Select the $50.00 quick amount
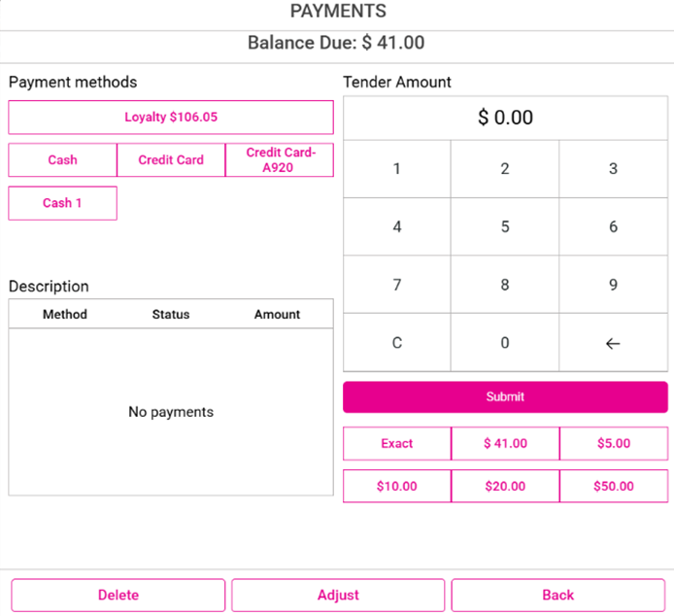Viewport: 674px width, 616px height. click(x=613, y=487)
